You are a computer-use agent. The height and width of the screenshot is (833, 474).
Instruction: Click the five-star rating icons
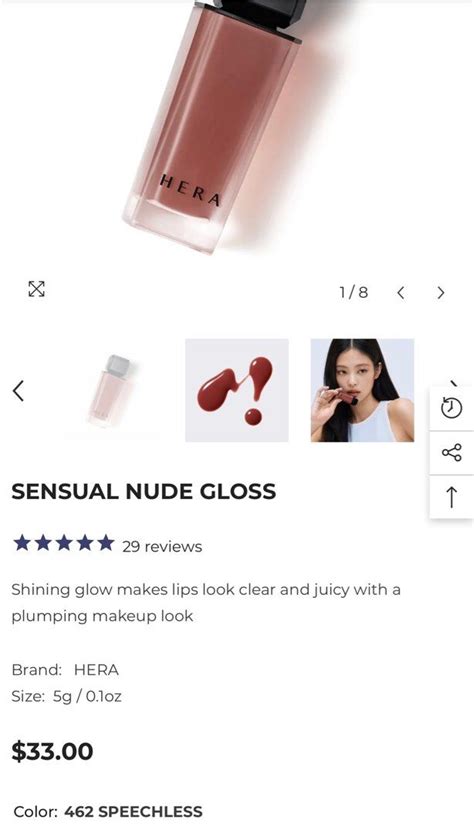click(64, 543)
